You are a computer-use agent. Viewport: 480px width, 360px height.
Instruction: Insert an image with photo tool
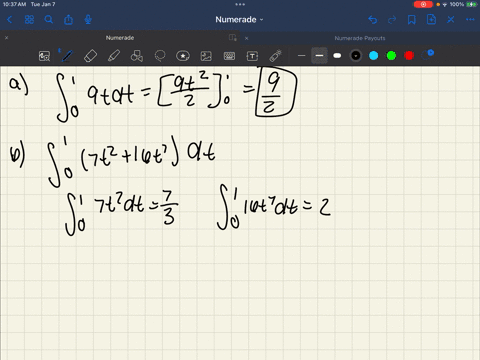pos(206,56)
